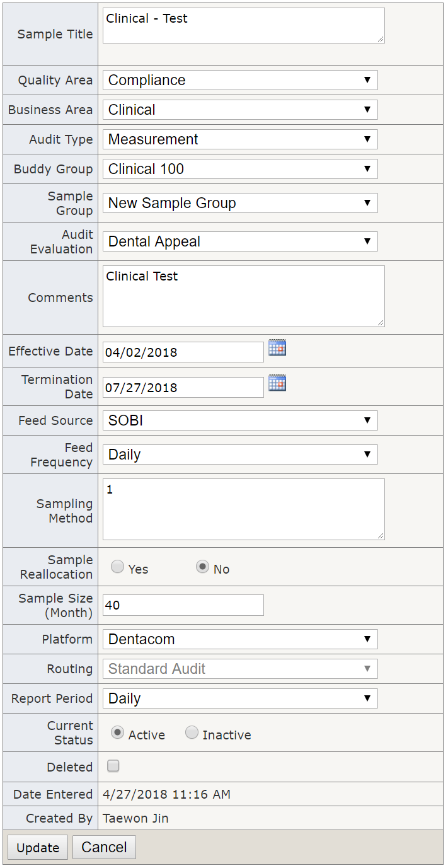This screenshot has height=868, width=448.
Task: Open the Effective Date calendar picker
Action: 277,347
